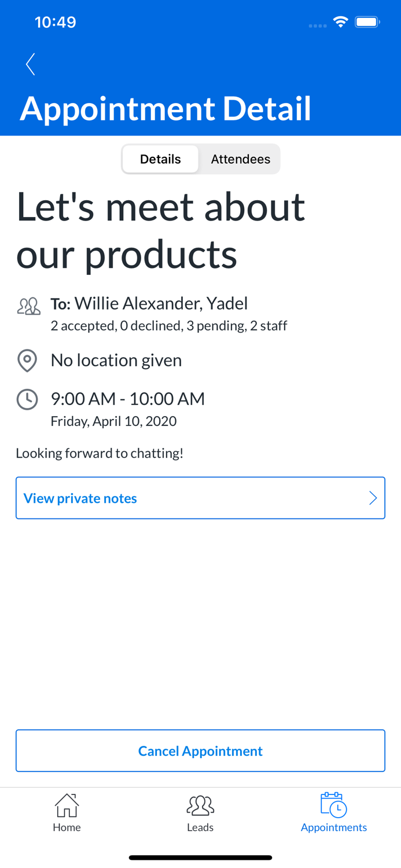The height and width of the screenshot is (868, 401).
Task: Collapse the detail view using the back arrow
Action: tap(30, 64)
